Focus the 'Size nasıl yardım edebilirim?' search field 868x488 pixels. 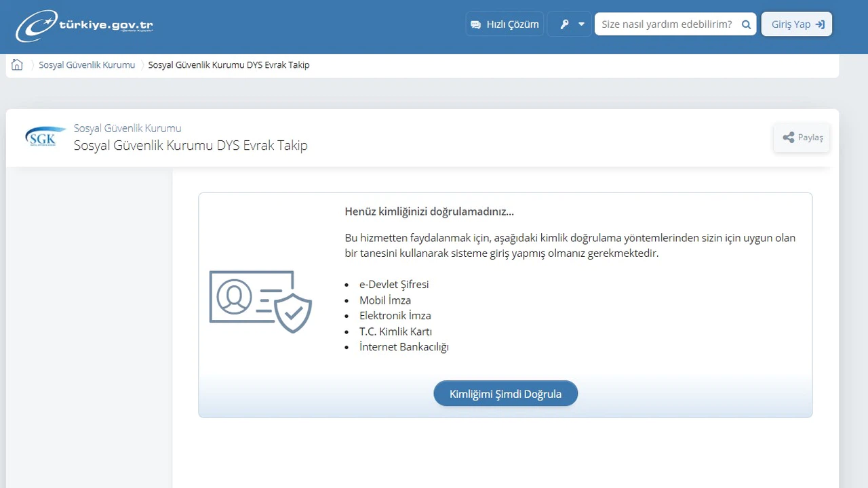668,24
